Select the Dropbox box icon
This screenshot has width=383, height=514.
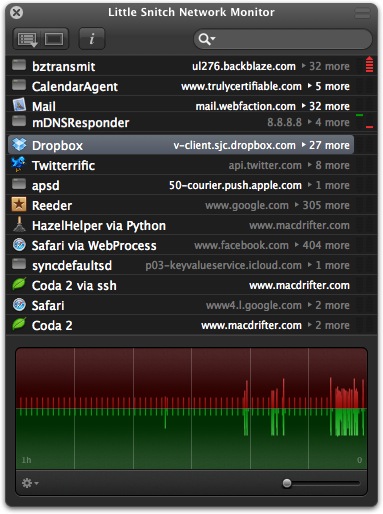point(19,145)
